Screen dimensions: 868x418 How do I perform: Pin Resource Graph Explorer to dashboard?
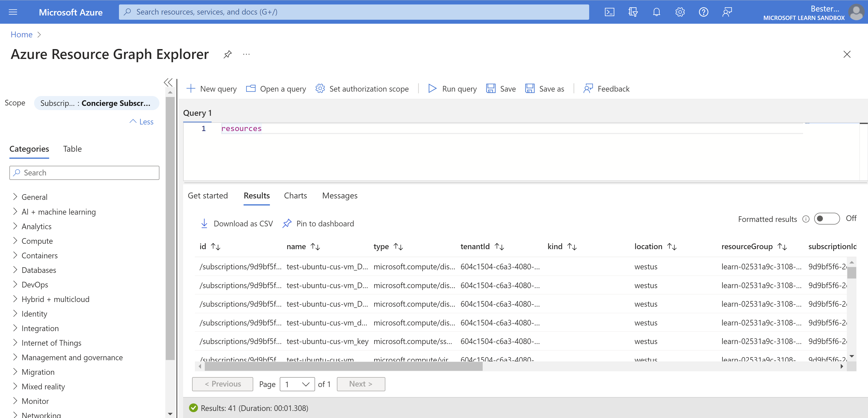[227, 54]
